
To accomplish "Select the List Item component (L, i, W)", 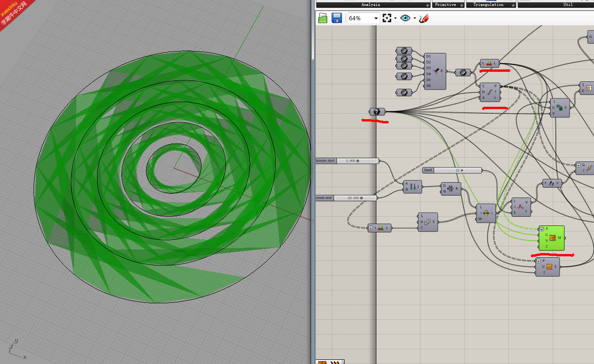I will click(486, 213).
